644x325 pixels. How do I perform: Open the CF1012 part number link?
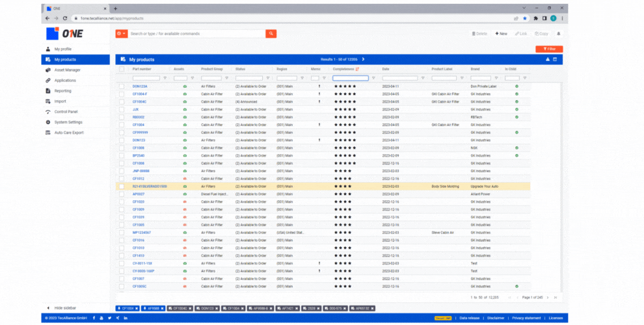[139, 178]
